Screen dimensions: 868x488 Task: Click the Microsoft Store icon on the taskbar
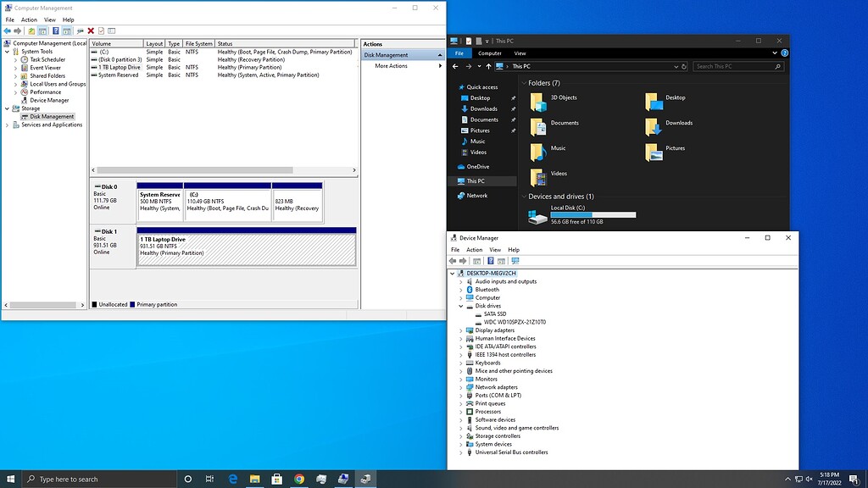click(276, 479)
